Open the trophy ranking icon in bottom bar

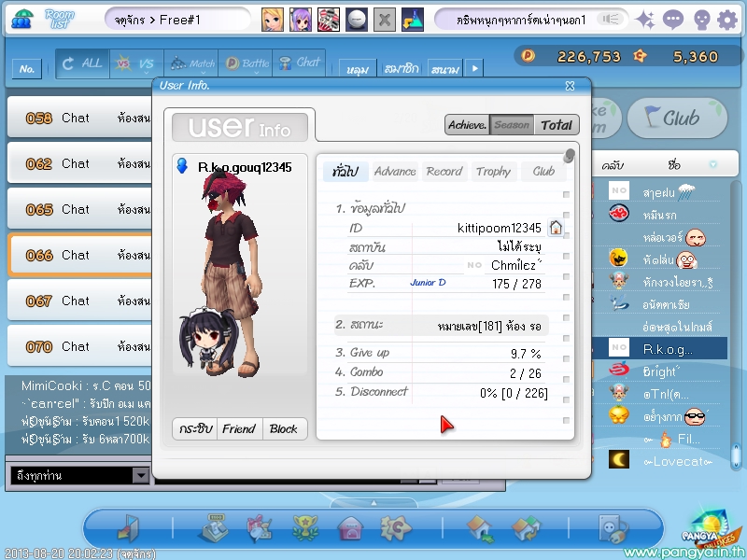(x=305, y=528)
